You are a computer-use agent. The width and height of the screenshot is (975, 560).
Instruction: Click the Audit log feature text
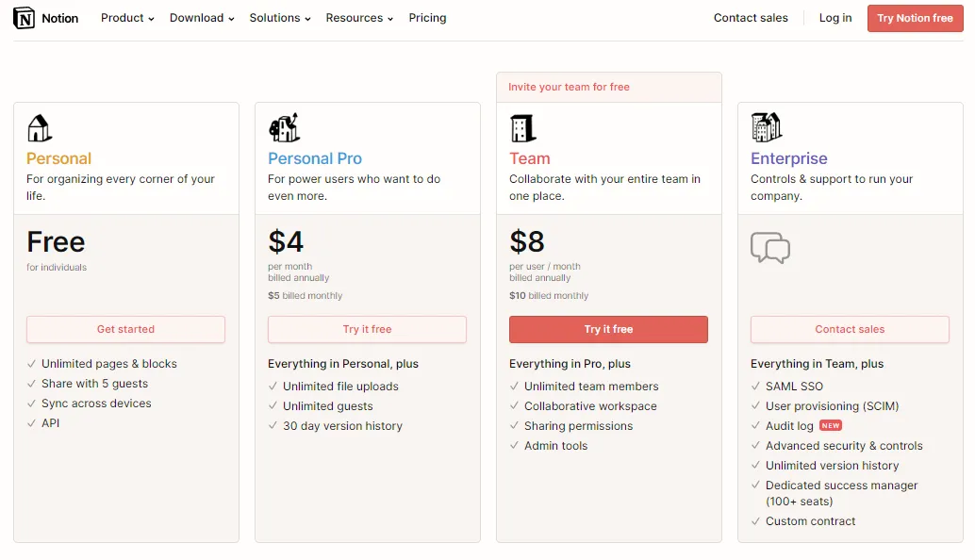coord(789,426)
